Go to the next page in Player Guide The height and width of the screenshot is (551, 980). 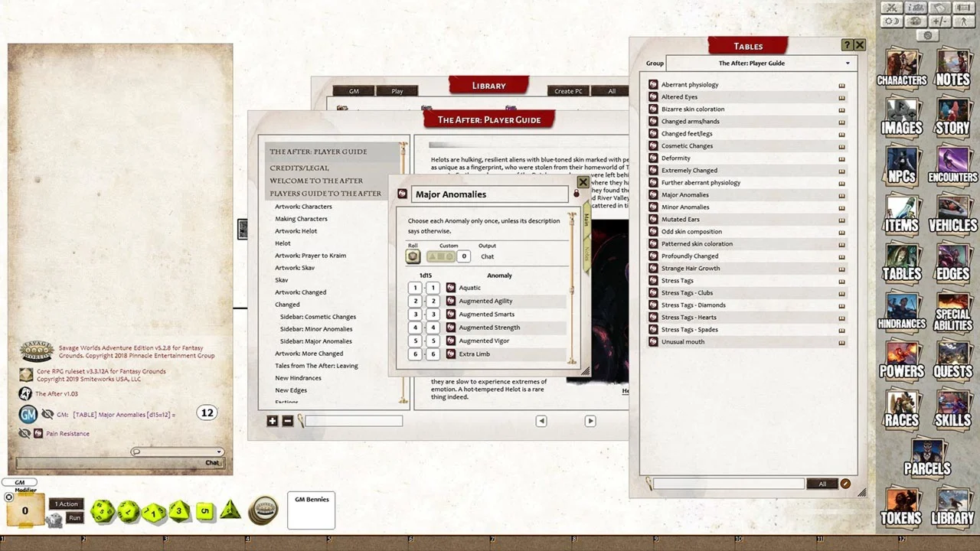click(590, 421)
